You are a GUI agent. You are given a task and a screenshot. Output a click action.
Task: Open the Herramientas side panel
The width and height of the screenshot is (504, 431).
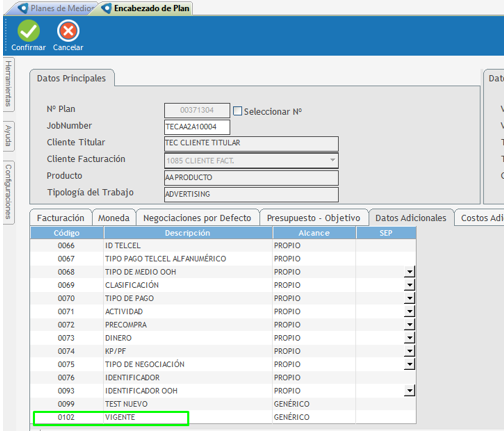(x=9, y=83)
